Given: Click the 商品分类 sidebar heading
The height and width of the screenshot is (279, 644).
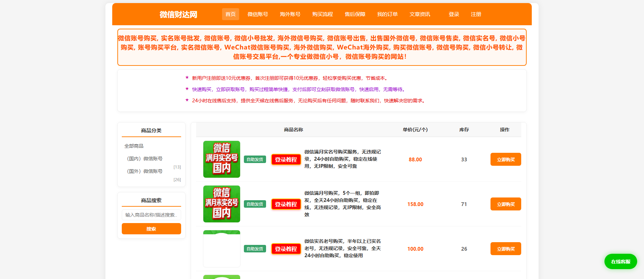Looking at the screenshot, I should pos(151,131).
